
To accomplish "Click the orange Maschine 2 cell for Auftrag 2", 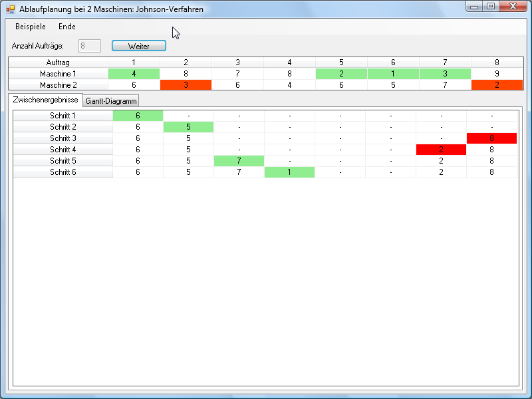I will [186, 85].
